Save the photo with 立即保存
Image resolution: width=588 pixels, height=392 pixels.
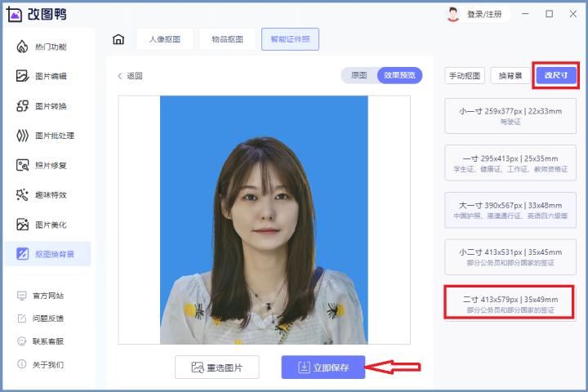click(323, 367)
